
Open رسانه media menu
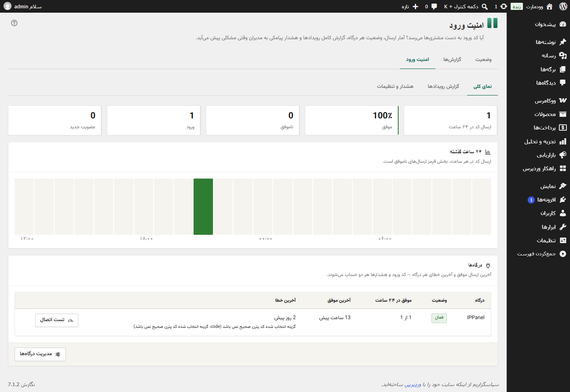point(538,55)
